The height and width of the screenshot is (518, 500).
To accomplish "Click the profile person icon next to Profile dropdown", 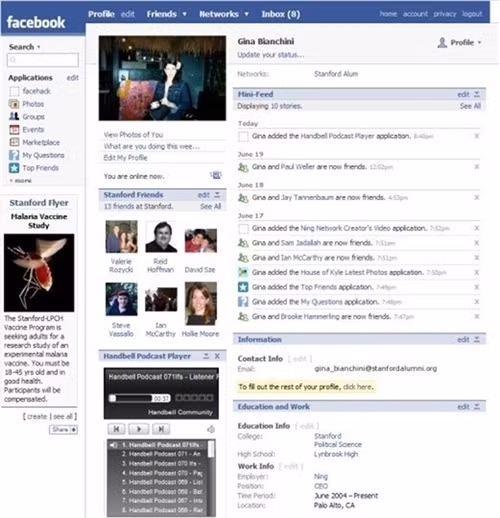I will [442, 43].
